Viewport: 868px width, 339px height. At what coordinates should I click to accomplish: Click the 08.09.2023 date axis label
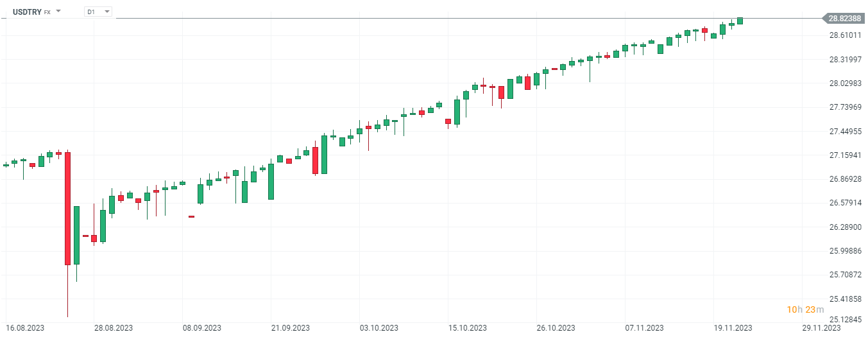tap(201, 328)
